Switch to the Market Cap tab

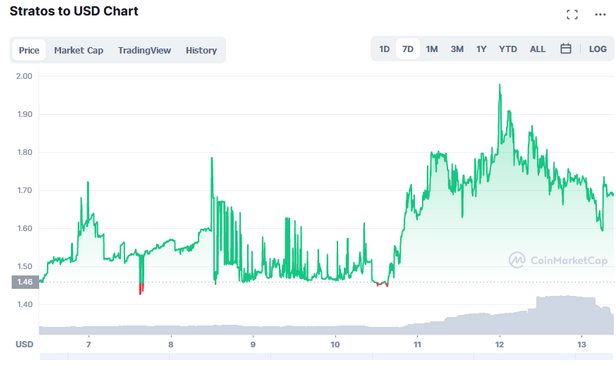[x=79, y=50]
